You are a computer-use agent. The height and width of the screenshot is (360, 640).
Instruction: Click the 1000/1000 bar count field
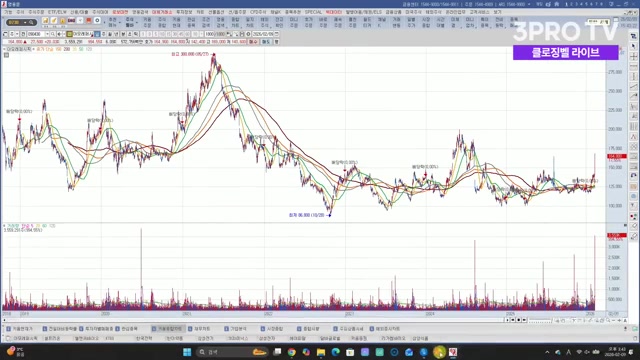tap(215, 34)
